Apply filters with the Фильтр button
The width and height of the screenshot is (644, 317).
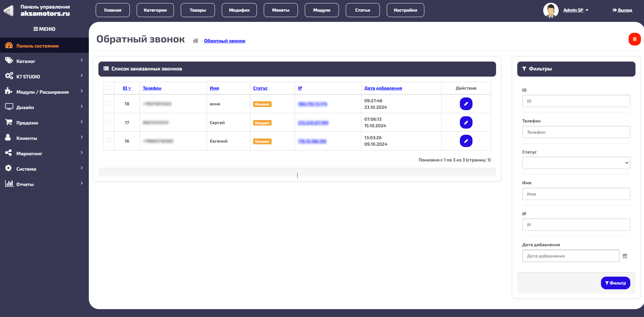[615, 283]
